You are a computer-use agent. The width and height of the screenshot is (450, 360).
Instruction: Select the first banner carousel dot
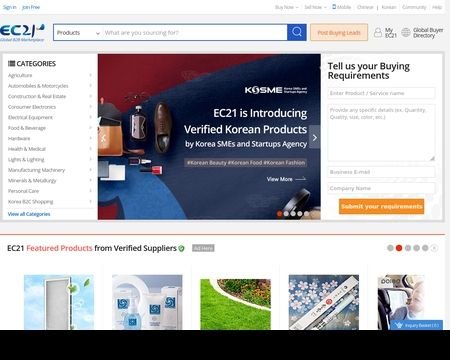(279, 214)
